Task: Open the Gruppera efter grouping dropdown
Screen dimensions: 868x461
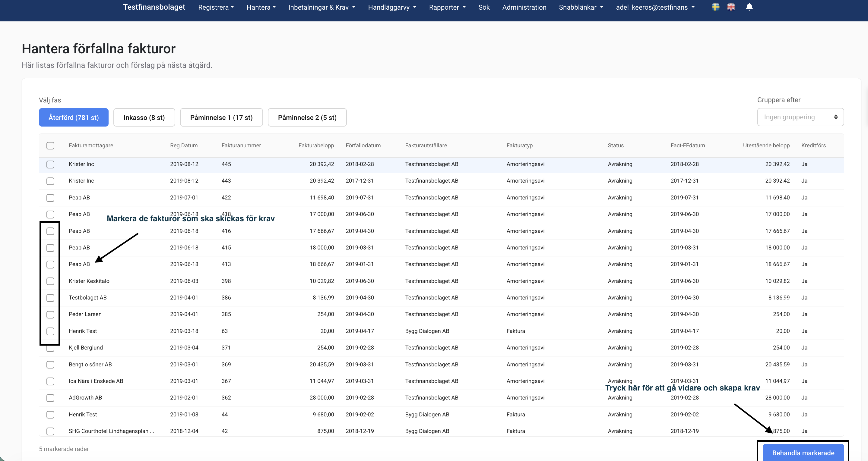Action: click(800, 117)
